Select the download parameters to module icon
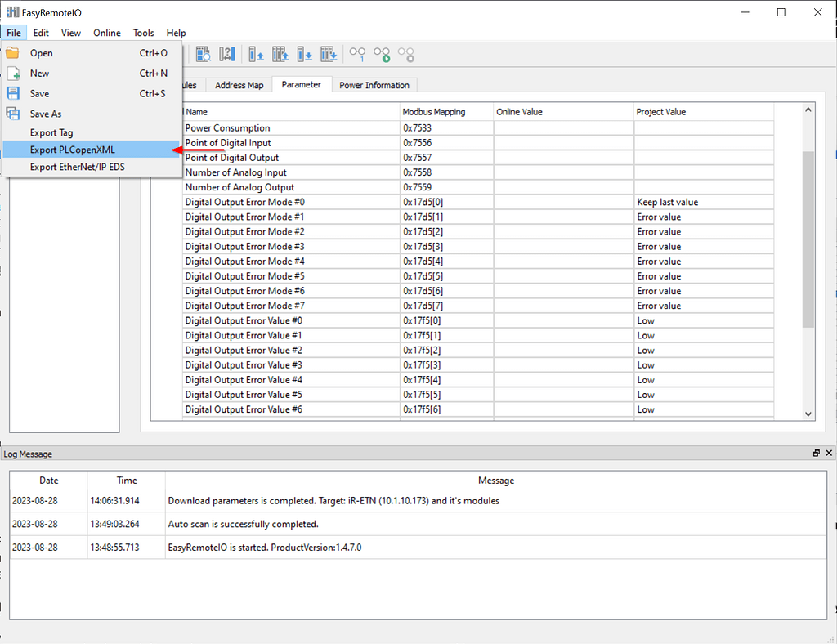 point(304,54)
